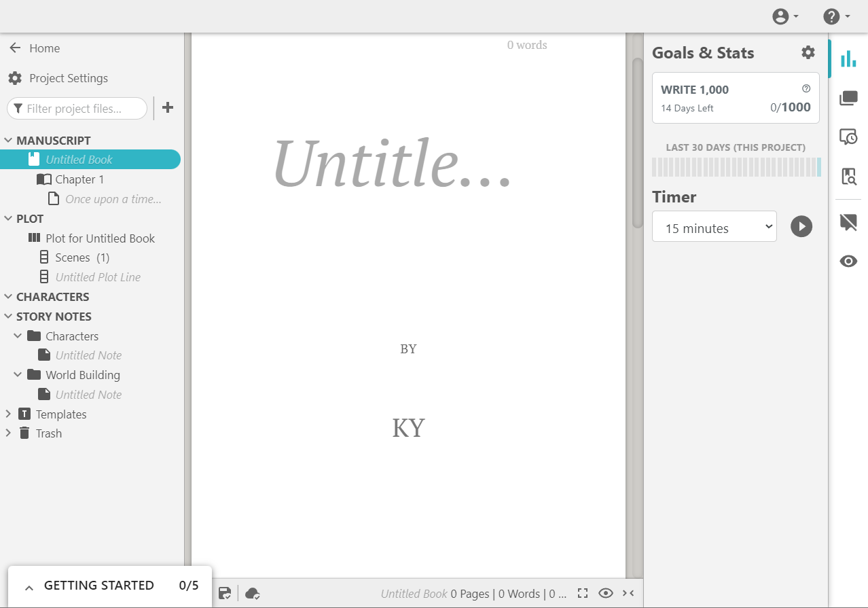Screen dimensions: 868x608
Task: Click the Filter project files field
Action: click(x=77, y=109)
